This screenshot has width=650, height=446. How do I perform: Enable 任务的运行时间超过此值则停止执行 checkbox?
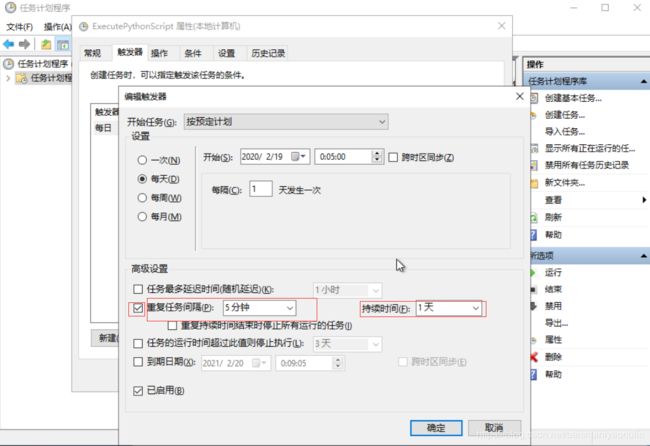tap(138, 343)
